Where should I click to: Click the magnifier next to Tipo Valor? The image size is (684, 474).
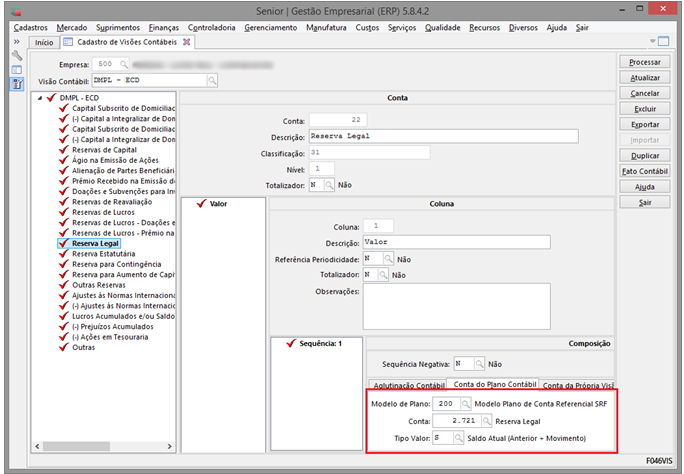[460, 438]
